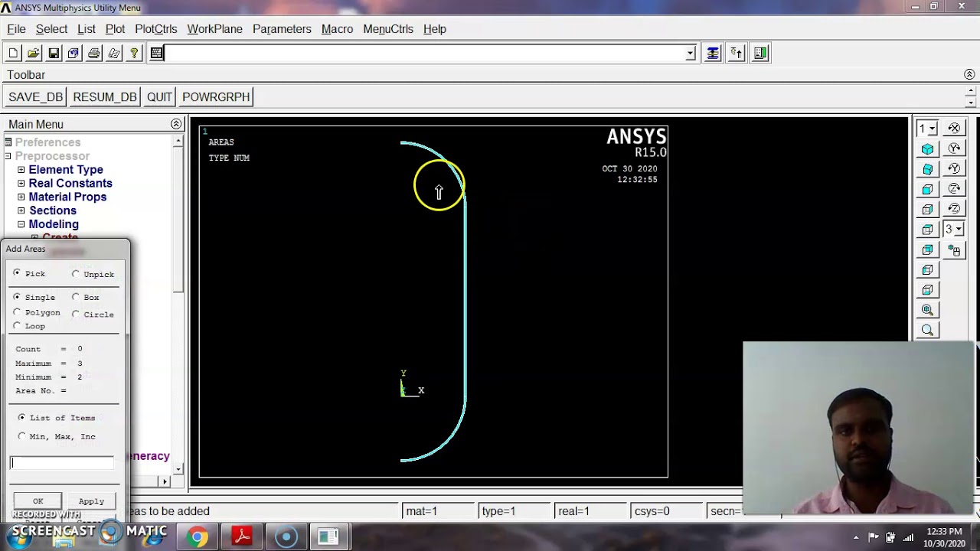This screenshot has width=980, height=551.
Task: Rotate the model about positive Z axis
Action: pyautogui.click(x=954, y=188)
